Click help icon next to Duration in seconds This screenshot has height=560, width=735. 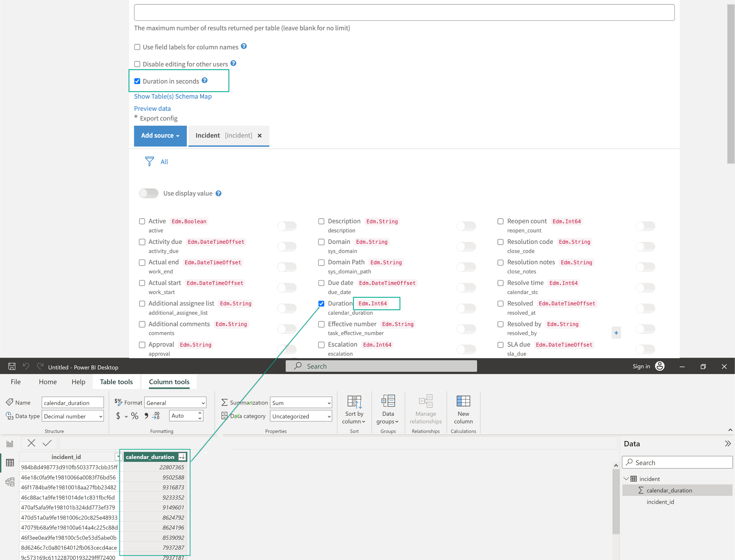point(205,80)
